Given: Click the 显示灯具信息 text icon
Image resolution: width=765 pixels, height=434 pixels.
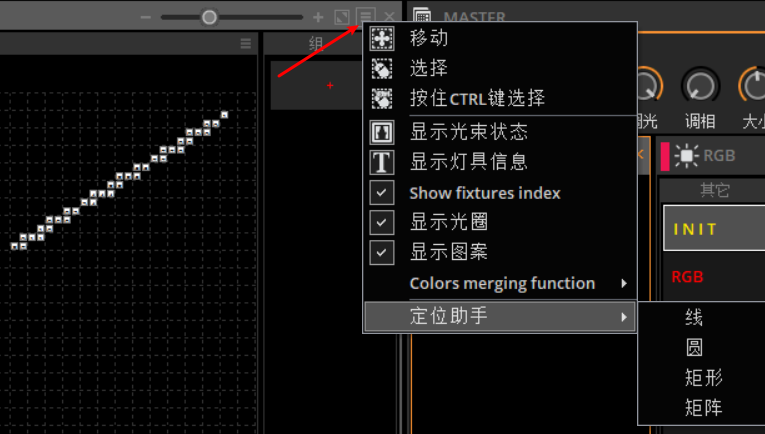Looking at the screenshot, I should (382, 162).
